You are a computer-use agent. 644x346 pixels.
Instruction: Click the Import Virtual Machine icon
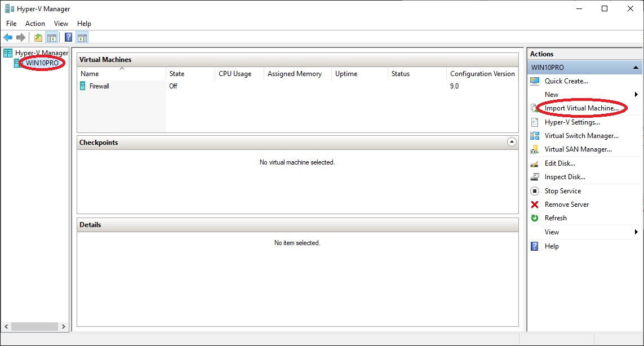(534, 108)
